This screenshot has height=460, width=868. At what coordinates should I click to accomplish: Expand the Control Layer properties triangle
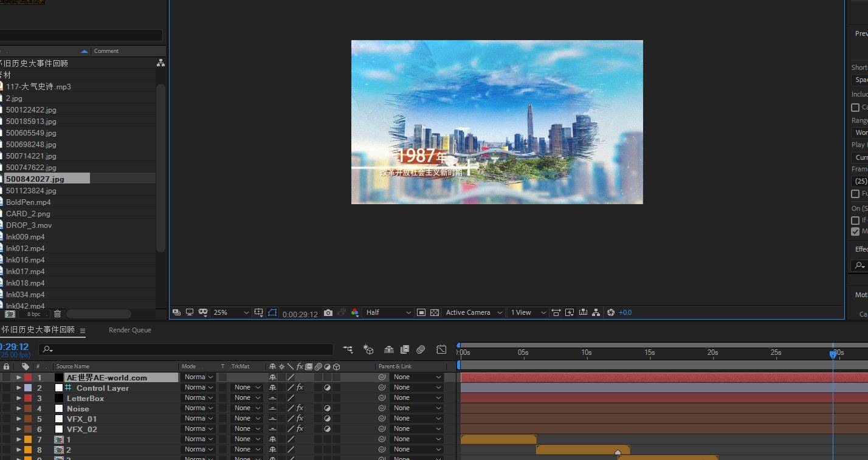pyautogui.click(x=19, y=388)
